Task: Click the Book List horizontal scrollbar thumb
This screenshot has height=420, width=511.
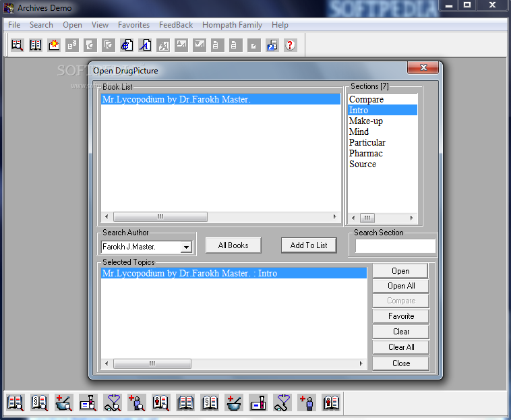Action: pos(160,216)
